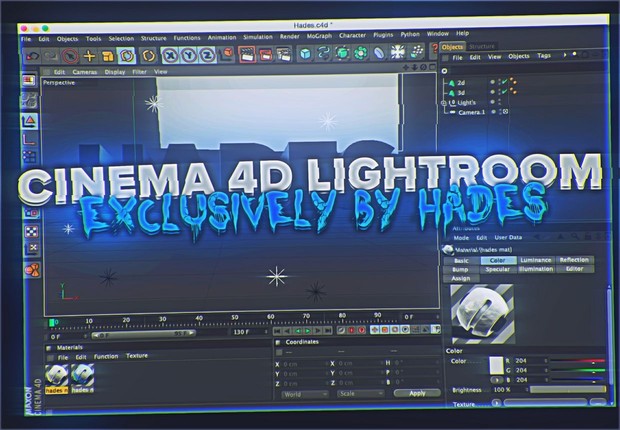Open the Texture arrow button
Viewport: 620px width, 430px height.
pos(496,403)
